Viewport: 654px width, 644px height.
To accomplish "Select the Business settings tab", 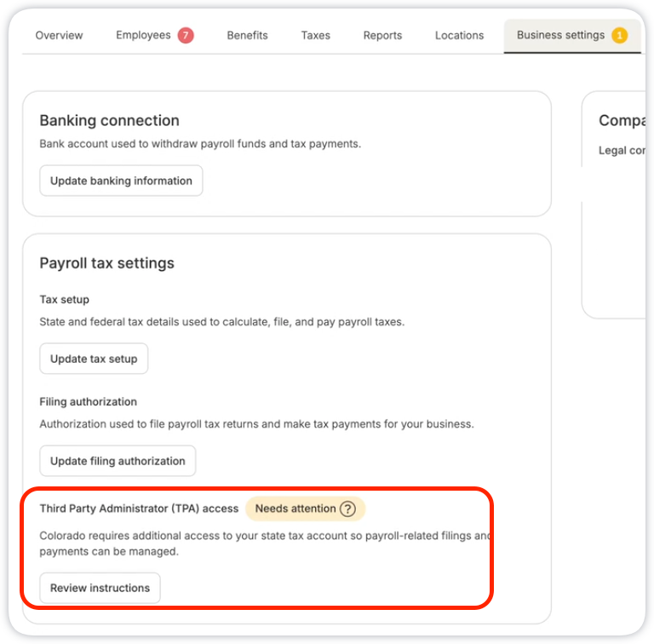I will pos(572,36).
